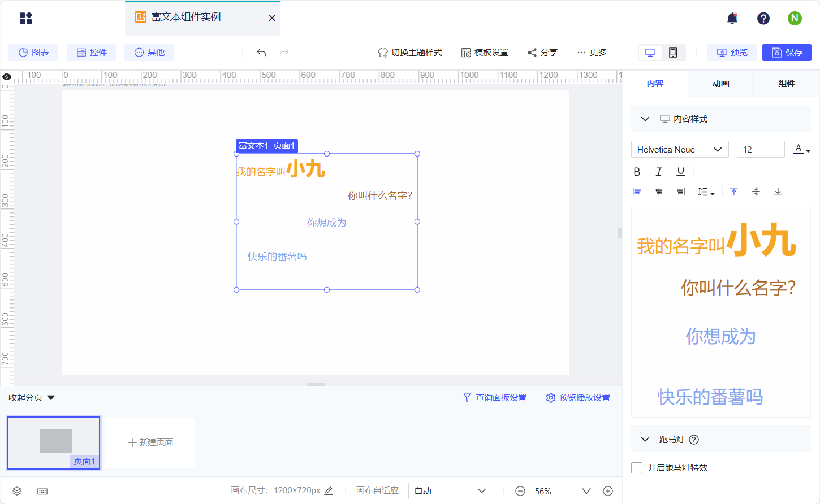Align content to the top
Screen dimensions: 820x504
coord(734,192)
